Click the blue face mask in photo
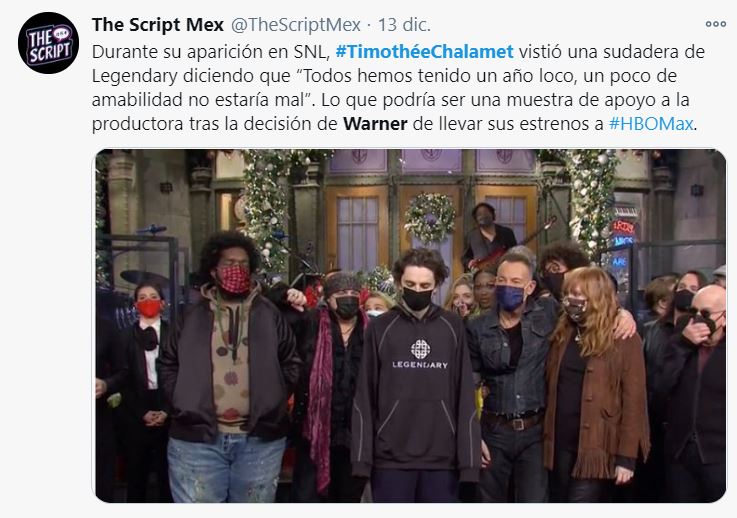 pyautogui.click(x=510, y=298)
